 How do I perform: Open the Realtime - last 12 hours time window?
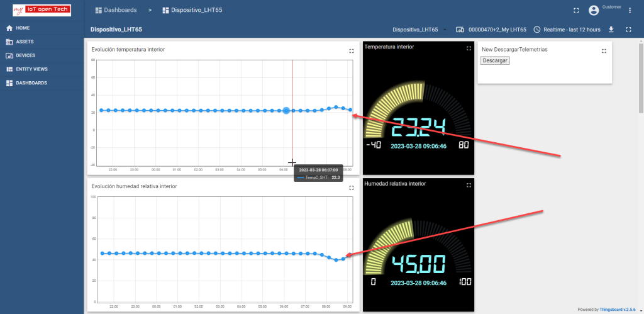tap(567, 30)
